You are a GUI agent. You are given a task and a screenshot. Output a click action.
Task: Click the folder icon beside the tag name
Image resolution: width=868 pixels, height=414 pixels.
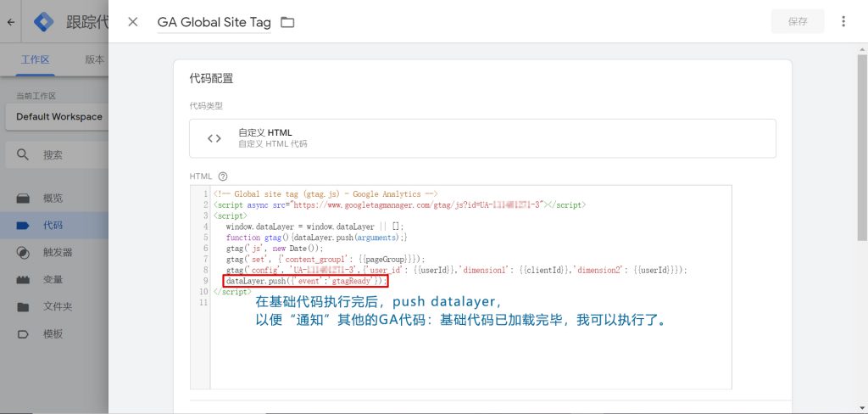(x=287, y=22)
